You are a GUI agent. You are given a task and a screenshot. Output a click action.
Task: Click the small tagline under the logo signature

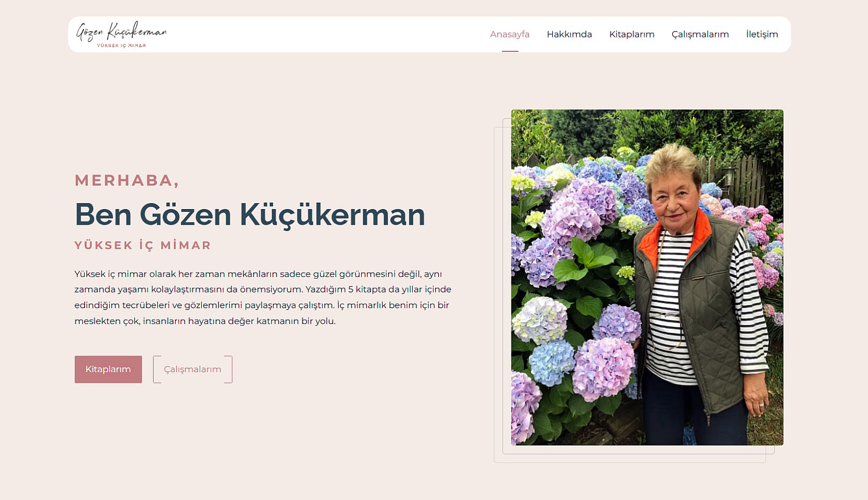[121, 45]
